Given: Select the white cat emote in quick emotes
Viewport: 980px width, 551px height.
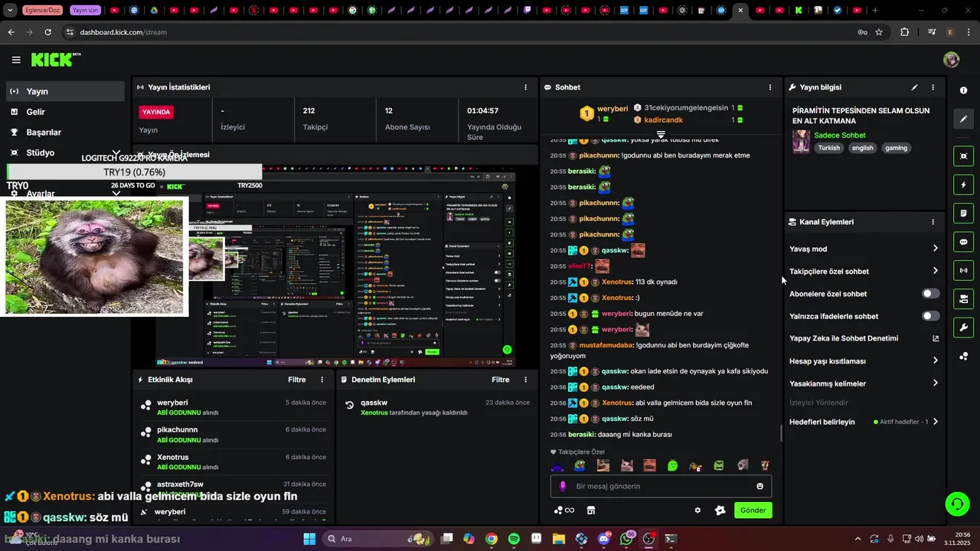Looking at the screenshot, I should point(626,465).
